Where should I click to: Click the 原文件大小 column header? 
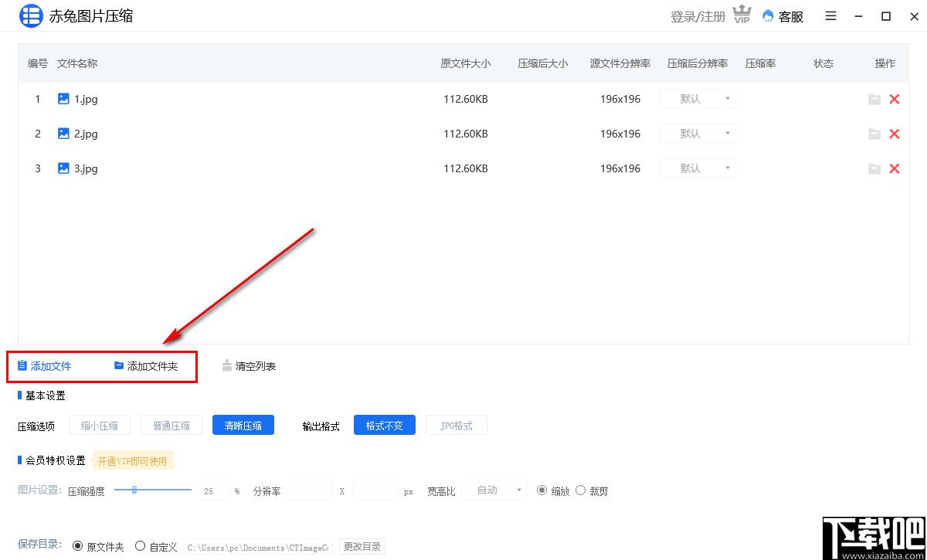pos(466,63)
